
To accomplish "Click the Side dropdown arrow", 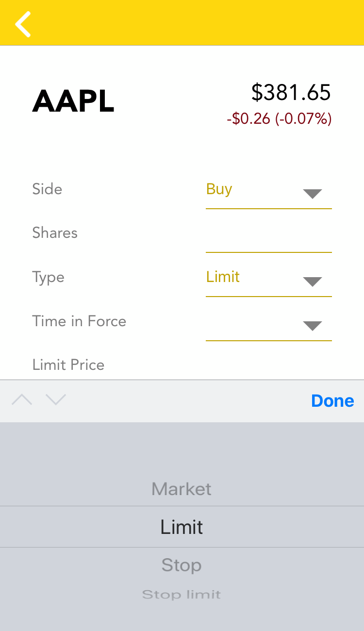I will click(x=312, y=194).
